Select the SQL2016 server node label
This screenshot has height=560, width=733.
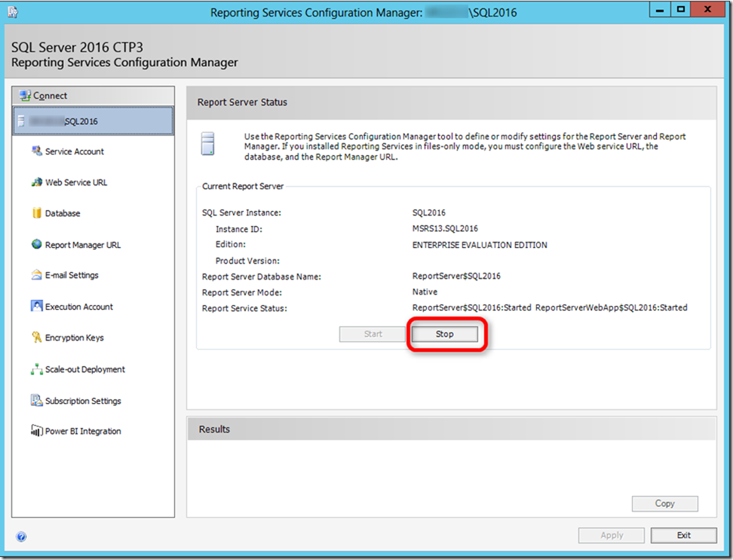click(x=81, y=121)
